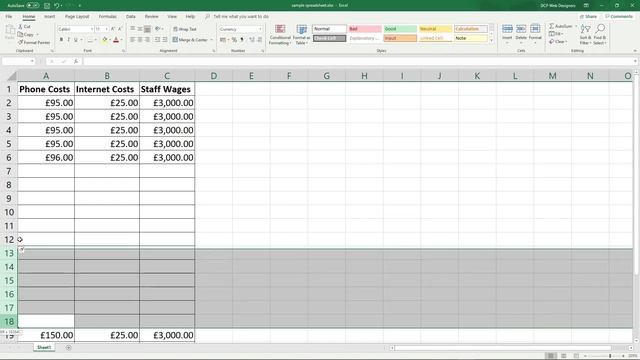The image size is (640, 360).
Task: Click the Borders icon
Action: point(90,40)
